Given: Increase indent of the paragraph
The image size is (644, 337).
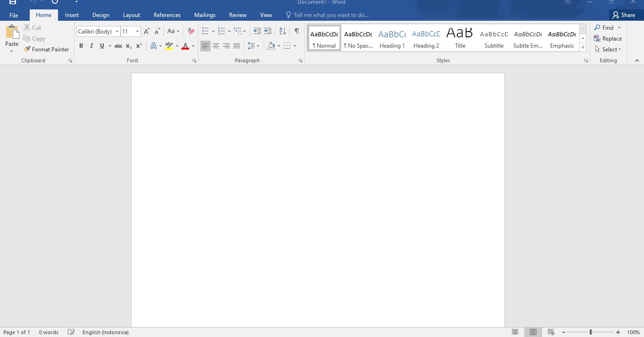Looking at the screenshot, I should [x=268, y=31].
